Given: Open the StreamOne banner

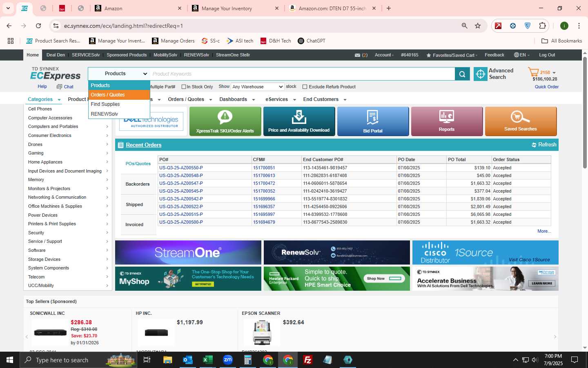Looking at the screenshot, I should pyautogui.click(x=188, y=252).
